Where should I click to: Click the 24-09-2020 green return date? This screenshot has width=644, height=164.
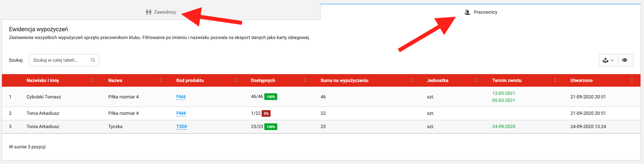click(504, 127)
